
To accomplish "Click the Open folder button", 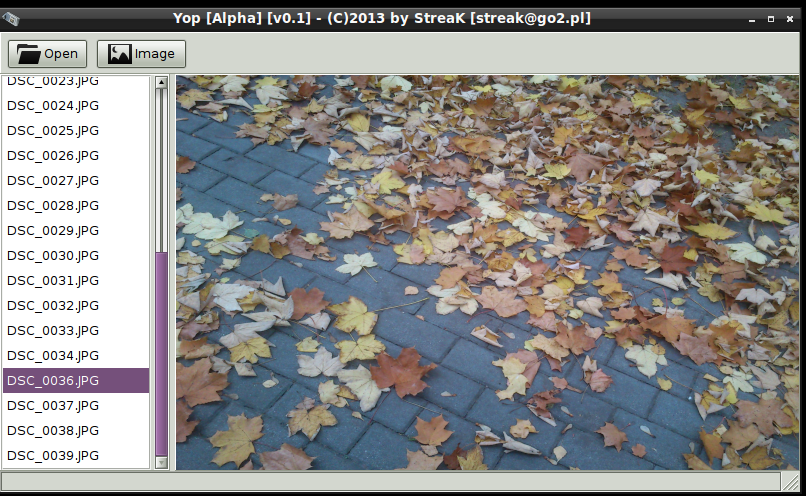I will coord(47,54).
